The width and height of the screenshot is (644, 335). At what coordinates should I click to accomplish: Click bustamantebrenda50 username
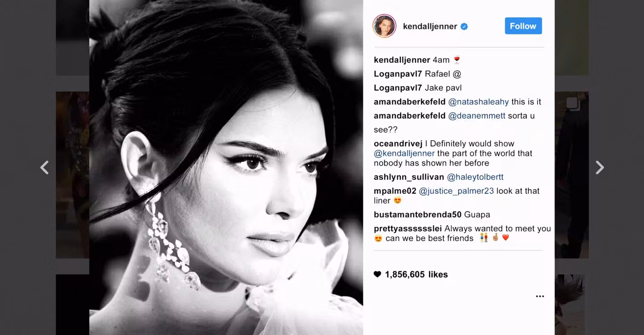418,214
